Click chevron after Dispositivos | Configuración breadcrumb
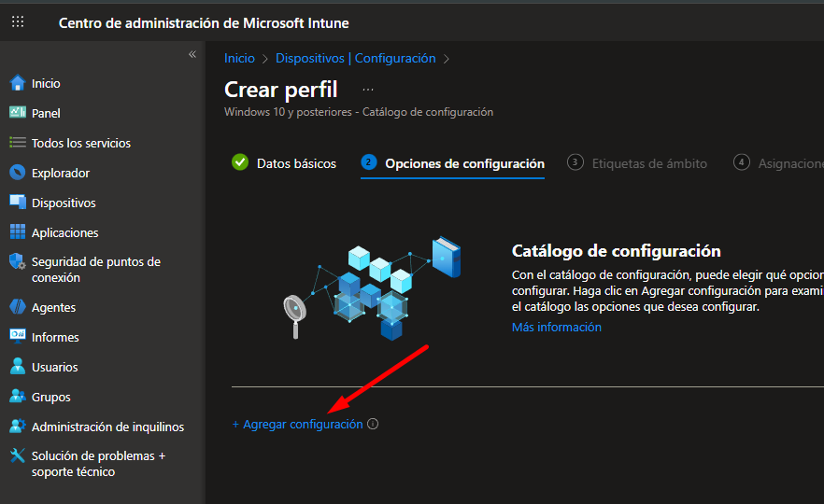Viewport: 824px width, 504px height. (x=447, y=59)
